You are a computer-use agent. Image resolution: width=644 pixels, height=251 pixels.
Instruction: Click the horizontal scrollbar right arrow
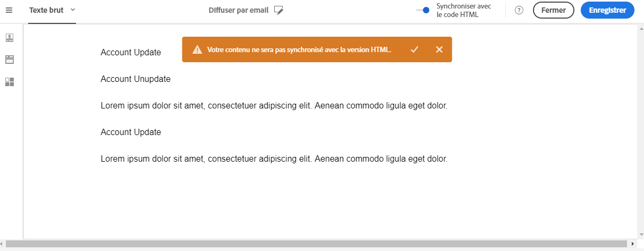(x=632, y=244)
